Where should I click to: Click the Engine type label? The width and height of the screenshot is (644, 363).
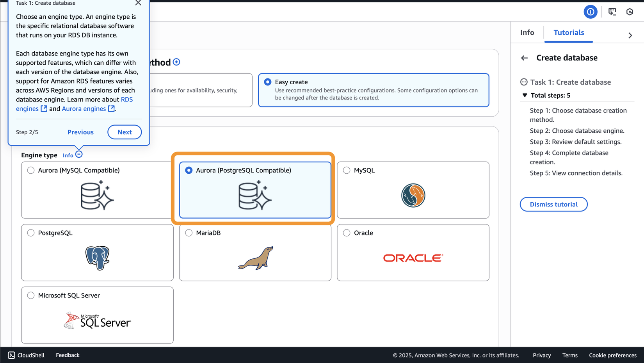(x=39, y=155)
